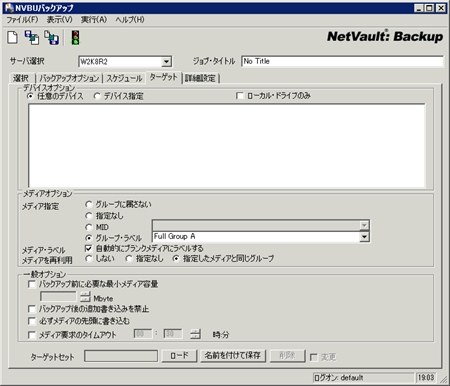Image resolution: width=450 pixels, height=386 pixels.
Task: Enable バックアップ前に必要な最小メディア容量 checkbox
Action: point(32,284)
